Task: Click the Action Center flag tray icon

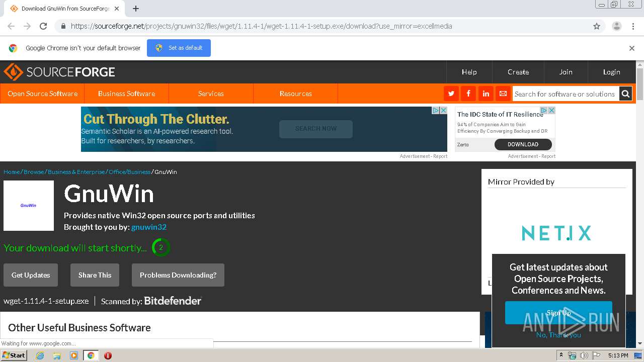Action: pyautogui.click(x=596, y=355)
